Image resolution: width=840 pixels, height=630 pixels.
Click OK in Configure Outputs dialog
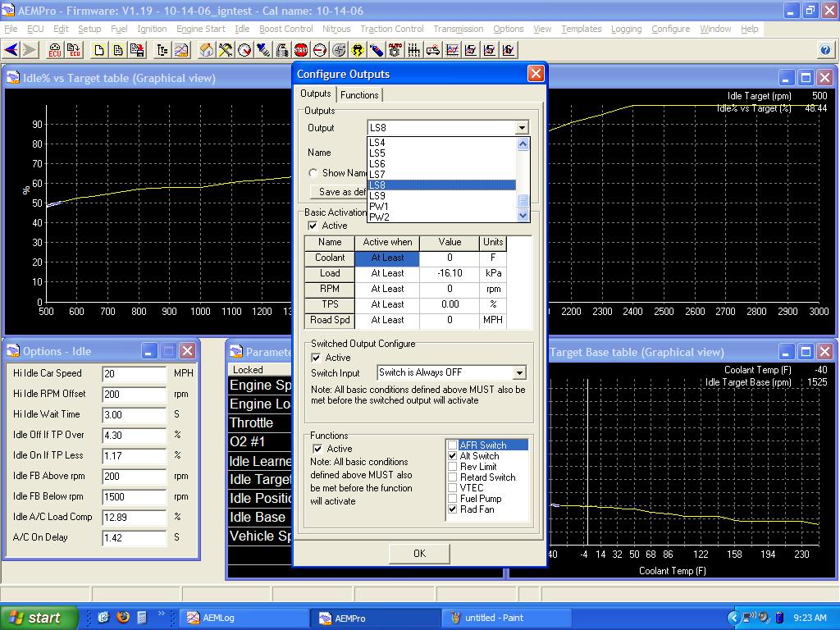click(x=419, y=554)
